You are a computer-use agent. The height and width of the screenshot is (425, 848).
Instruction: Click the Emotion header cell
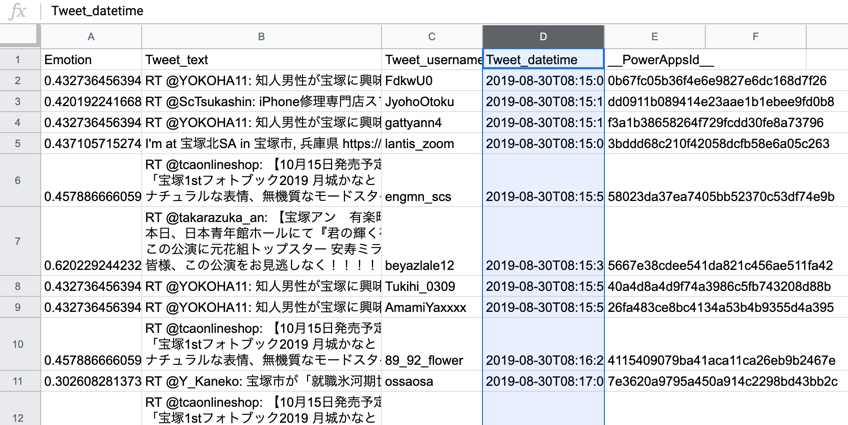pos(91,59)
